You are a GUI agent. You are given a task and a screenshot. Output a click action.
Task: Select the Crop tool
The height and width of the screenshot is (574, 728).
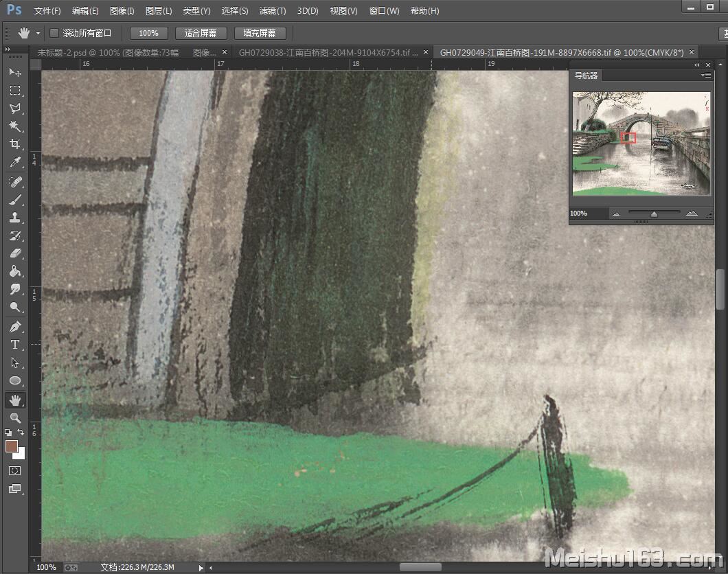pyautogui.click(x=15, y=144)
